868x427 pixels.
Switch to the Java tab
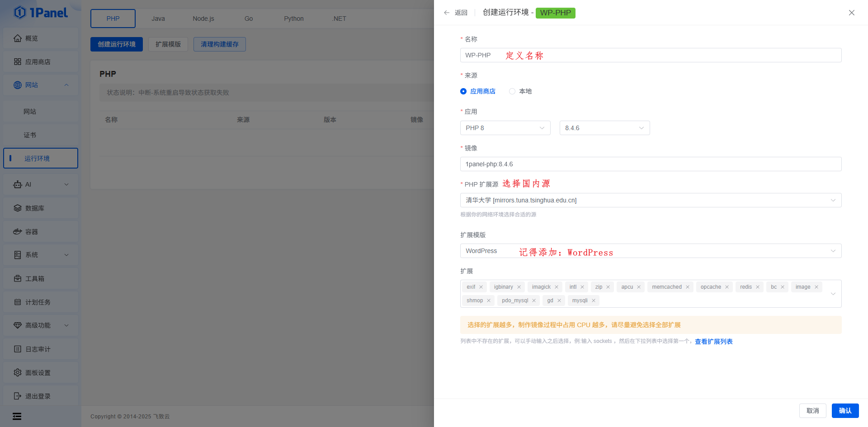(158, 19)
